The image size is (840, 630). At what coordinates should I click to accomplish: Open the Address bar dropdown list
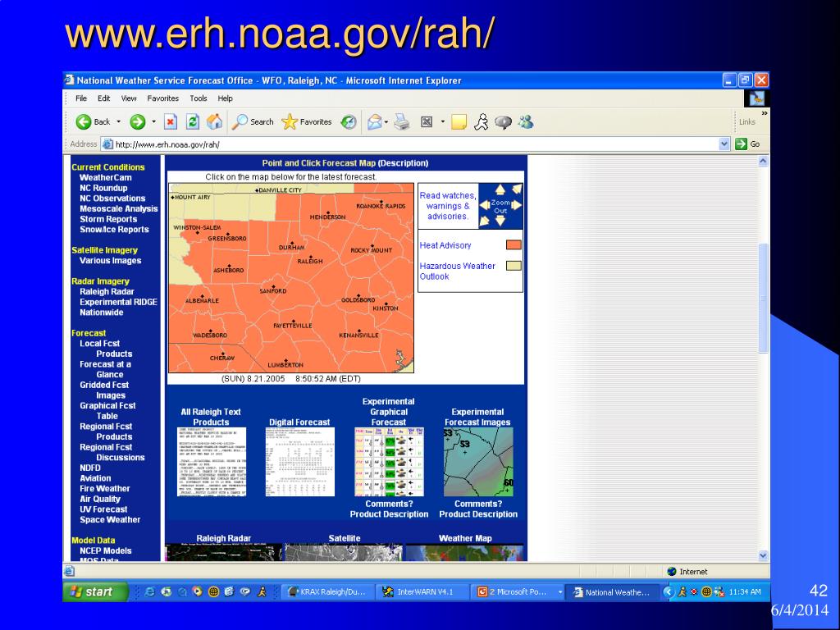pyautogui.click(x=724, y=144)
